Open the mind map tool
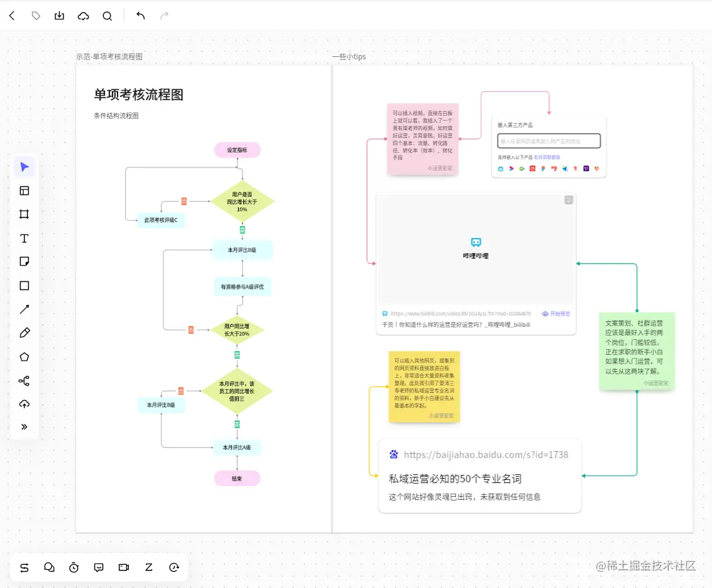 [24, 381]
